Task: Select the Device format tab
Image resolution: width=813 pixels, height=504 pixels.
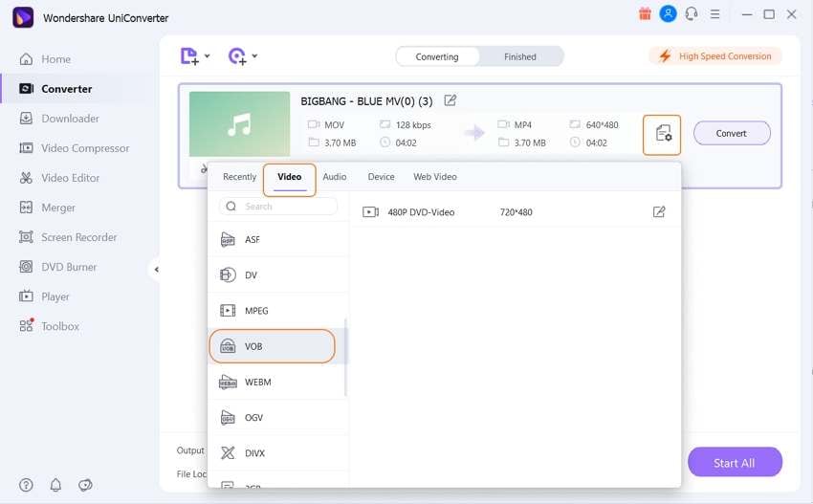Action: [381, 177]
